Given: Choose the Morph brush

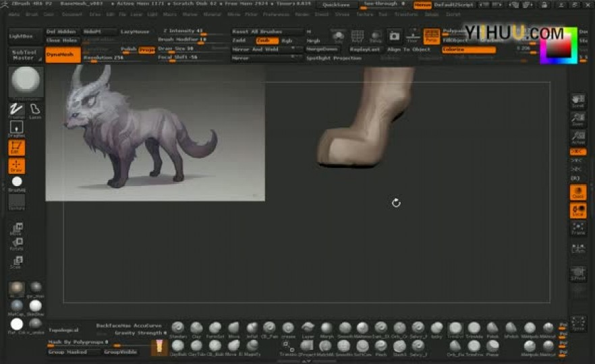Looking at the screenshot, I should [327, 329].
